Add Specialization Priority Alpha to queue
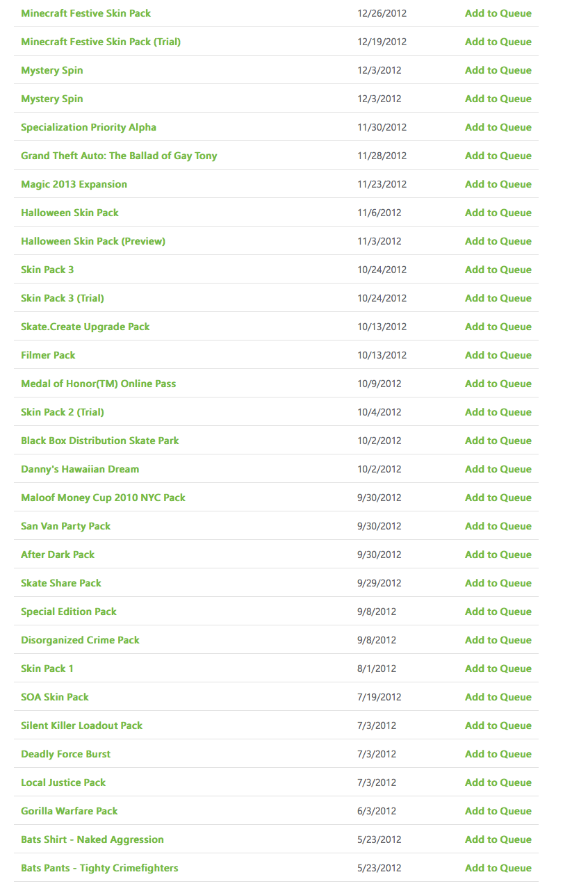Screen dimensions: 588x886 click(498, 127)
